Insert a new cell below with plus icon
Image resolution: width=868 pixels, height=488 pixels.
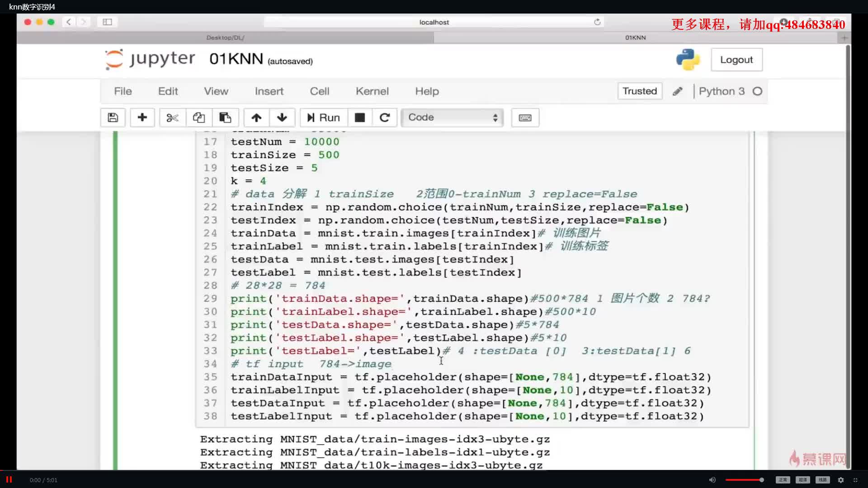pos(142,117)
